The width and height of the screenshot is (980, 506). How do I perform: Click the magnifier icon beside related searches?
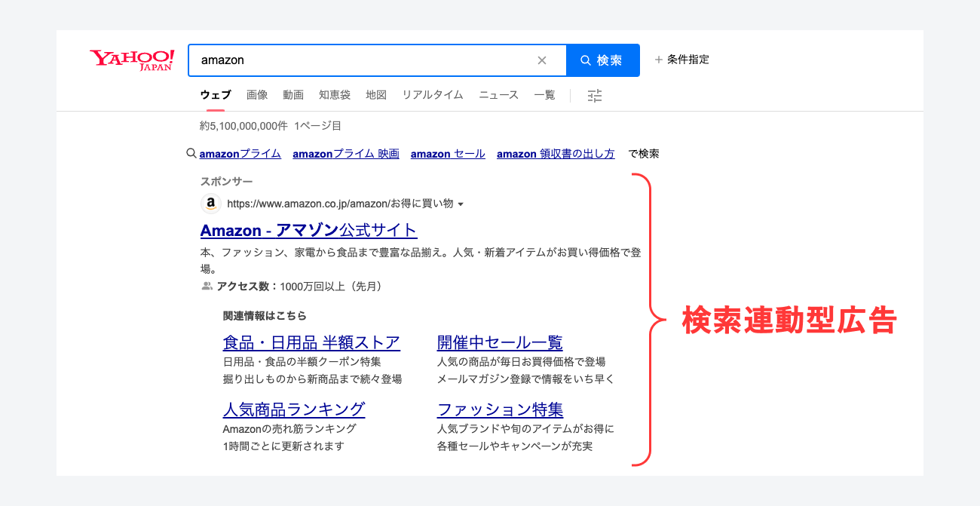point(191,153)
